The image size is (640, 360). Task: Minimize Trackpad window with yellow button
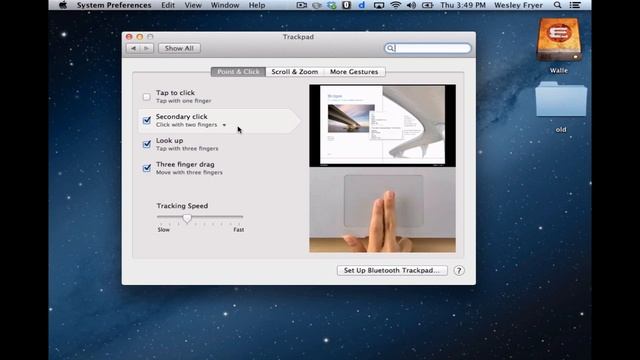tap(140, 37)
